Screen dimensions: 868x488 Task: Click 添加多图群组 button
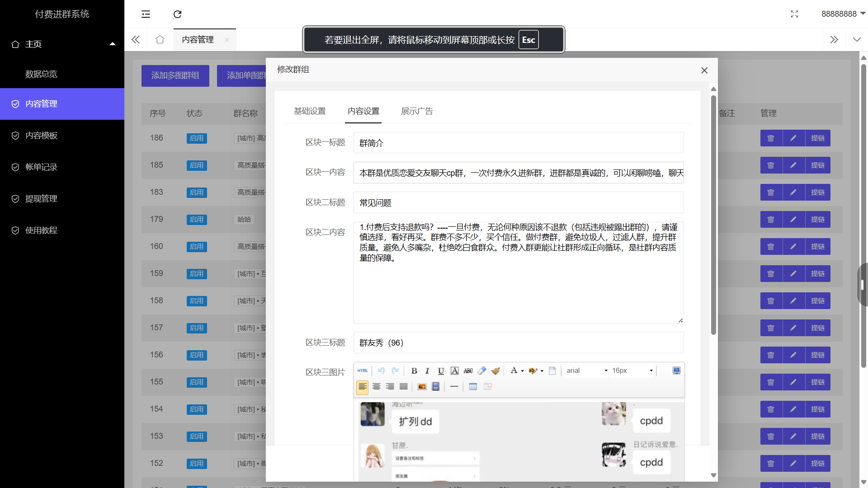pos(175,75)
